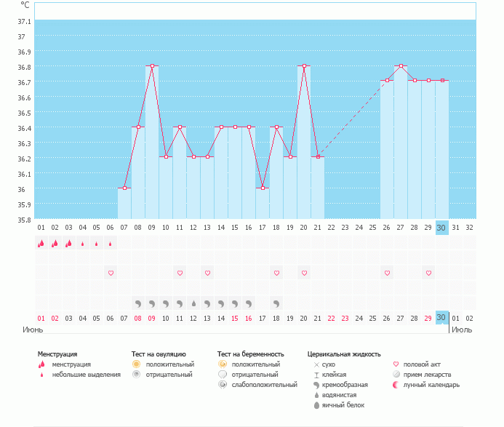Select highlighted date 30 in the bottom date row
The width and height of the screenshot is (504, 427).
tap(441, 317)
